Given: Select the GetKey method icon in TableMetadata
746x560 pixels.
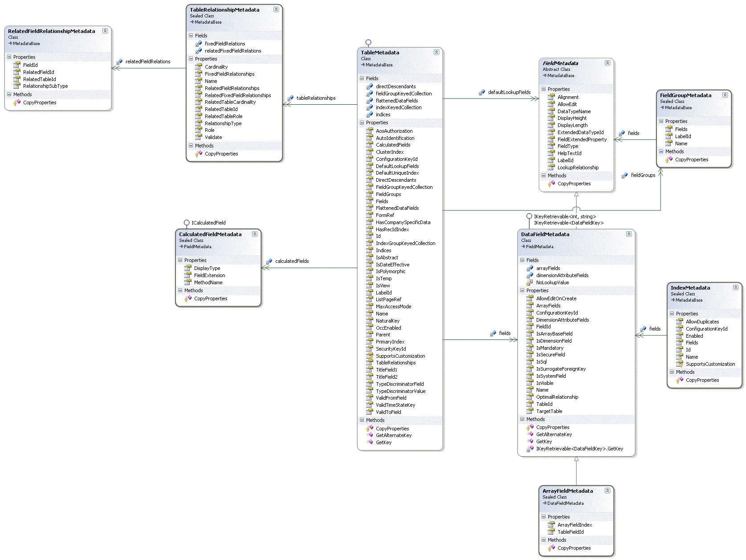Looking at the screenshot, I should pyautogui.click(x=371, y=442).
